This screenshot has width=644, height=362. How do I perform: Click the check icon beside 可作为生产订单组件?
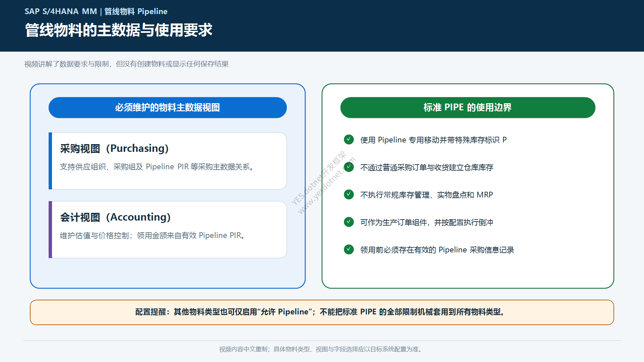pos(349,222)
